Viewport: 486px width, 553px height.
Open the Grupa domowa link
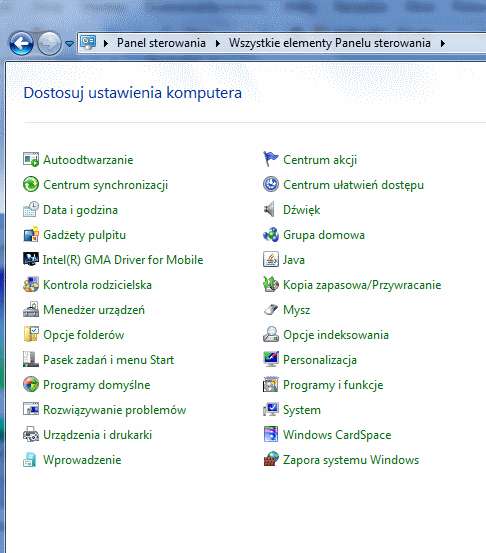324,235
